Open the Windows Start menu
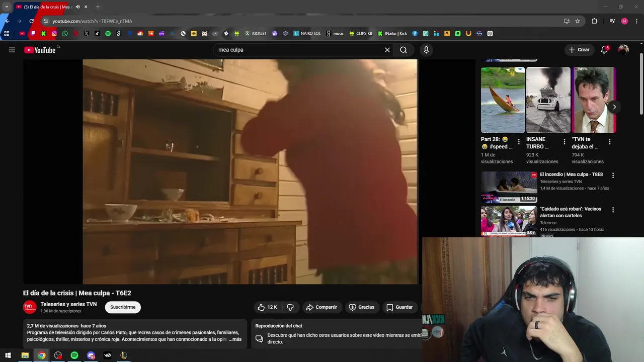This screenshot has width=644, height=362. click(x=8, y=355)
